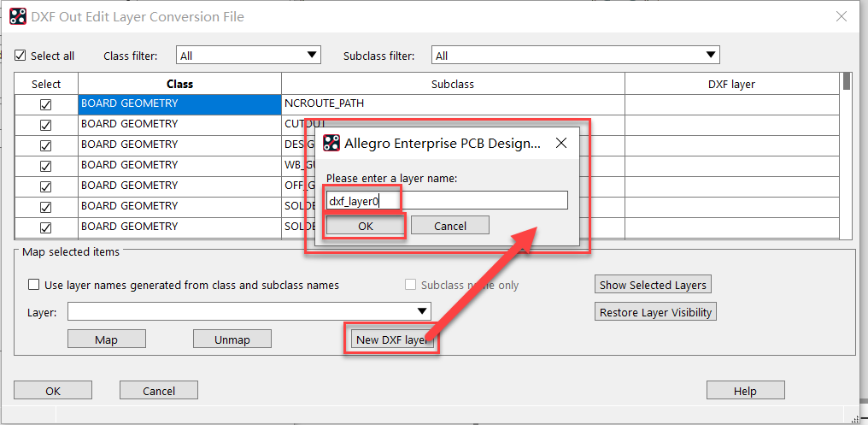
Task: Select the NCROUTE_PATH subclass cell
Action: coord(453,103)
